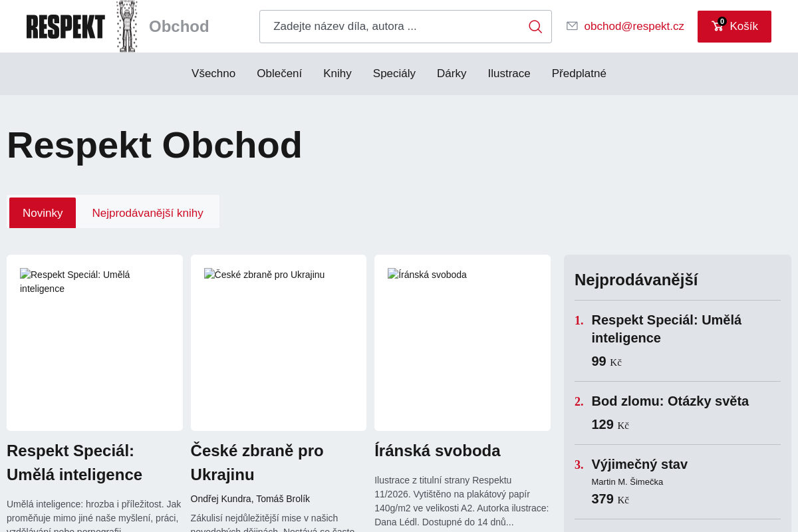798x532 pixels.
Task: Select the Novinky tab
Action: coord(43,213)
